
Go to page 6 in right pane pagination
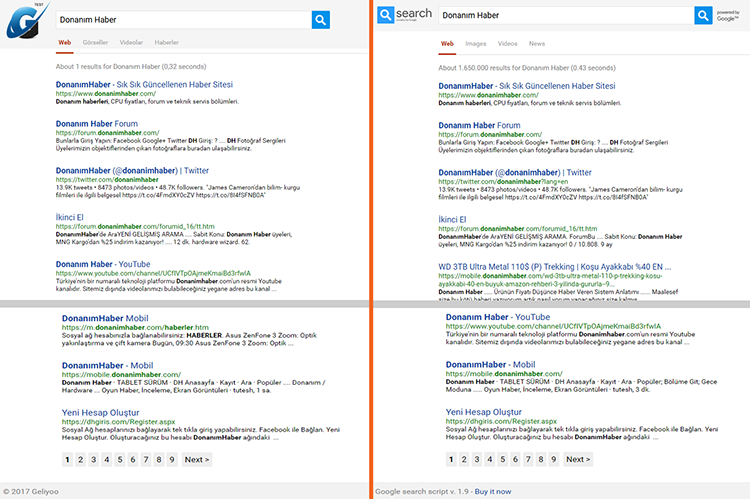[515, 459]
